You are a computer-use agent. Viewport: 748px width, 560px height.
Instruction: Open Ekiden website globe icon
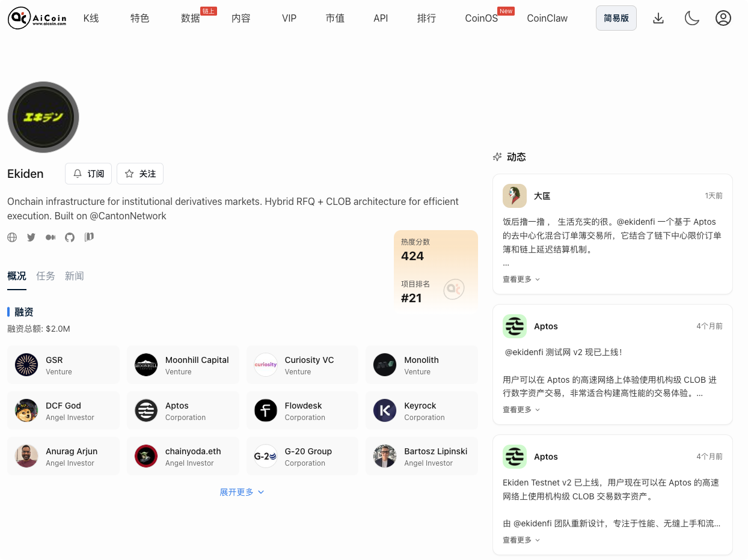[x=12, y=237]
